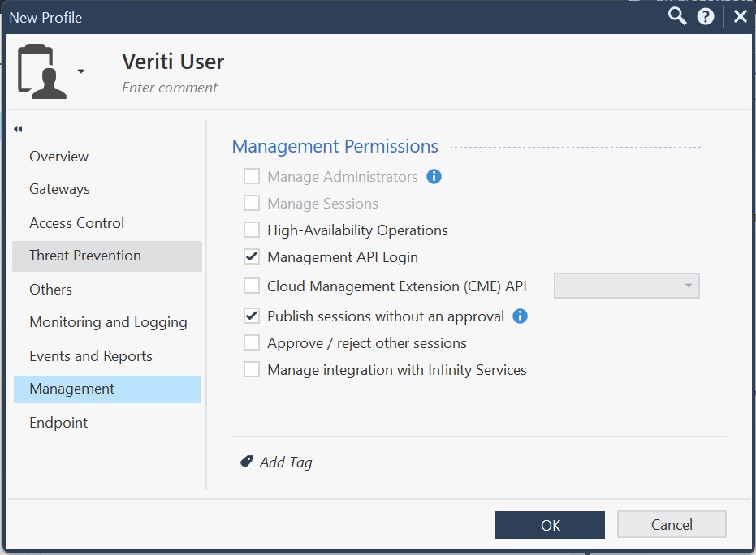Close the New Profile dialog
This screenshot has width=756, height=555.
coord(740,16)
